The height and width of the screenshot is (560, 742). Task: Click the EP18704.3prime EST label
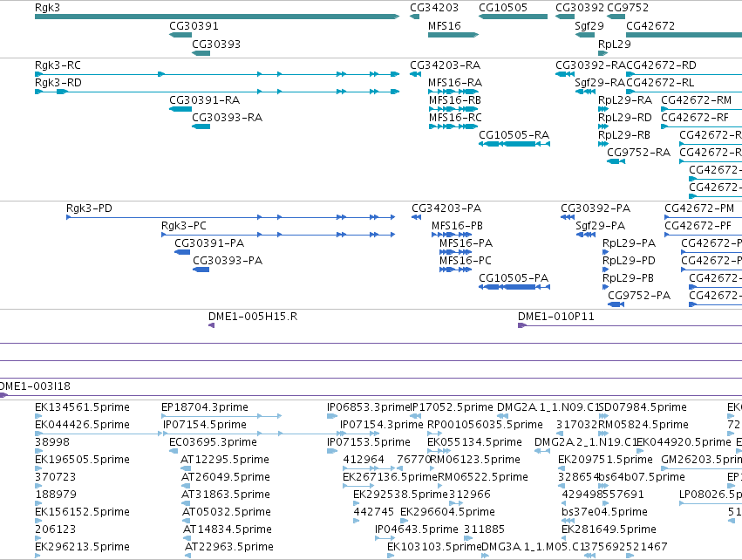tap(205, 407)
